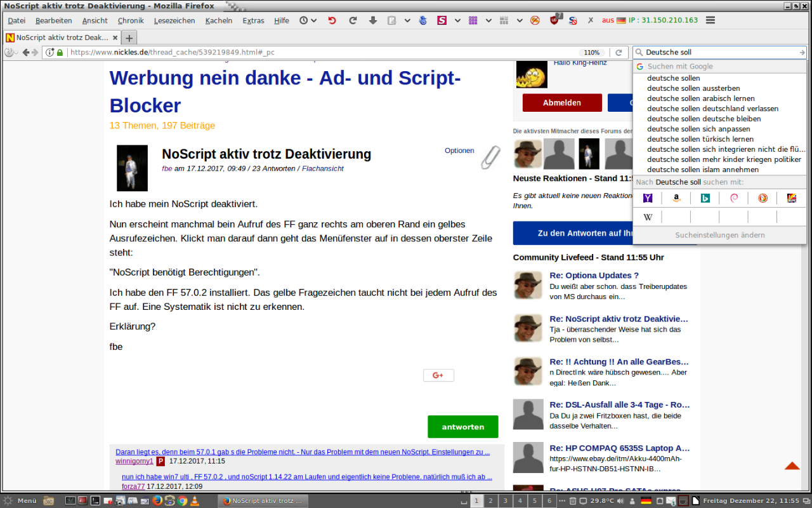Open a new tab with the plus button
812x508 pixels.
click(129, 37)
